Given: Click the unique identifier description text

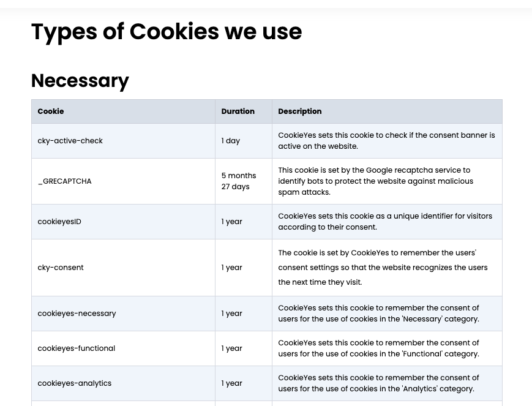Looking at the screenshot, I should click(x=384, y=222).
